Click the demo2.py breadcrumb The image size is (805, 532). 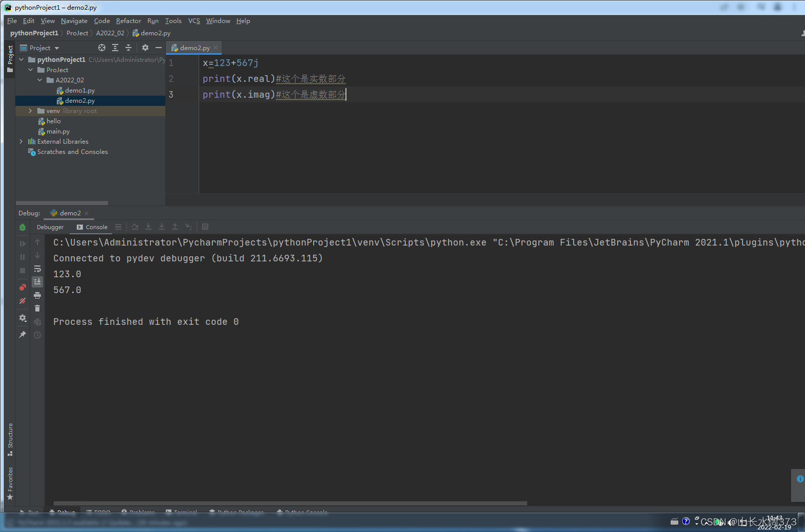[151, 33]
